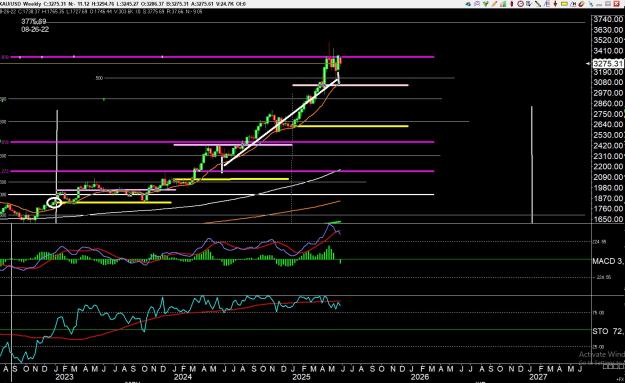The width and height of the screenshot is (625, 383).
Task: Select the white ascending trendline on chart
Action: 281,122
